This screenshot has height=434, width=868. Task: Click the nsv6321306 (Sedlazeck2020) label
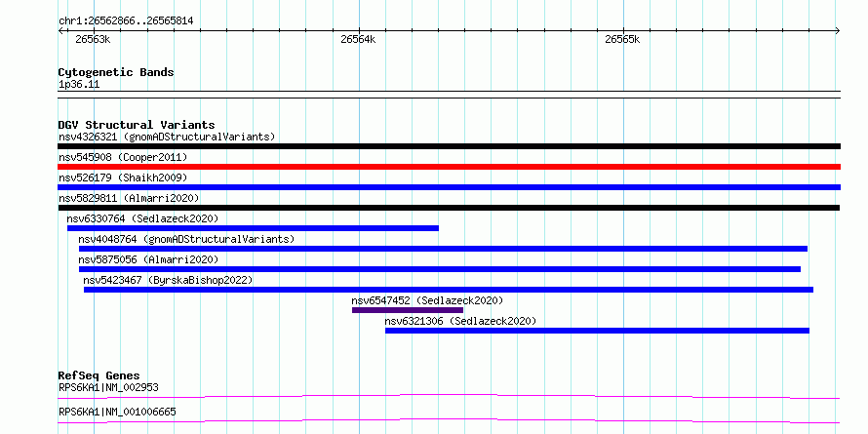pyautogui.click(x=460, y=321)
